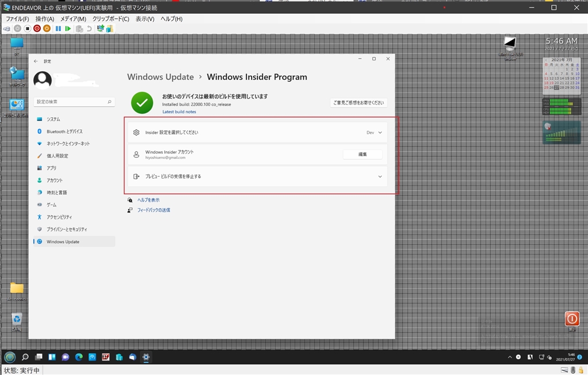This screenshot has height=375, width=588.
Task: Click the green Reset/resume play icon
Action: coord(68,29)
